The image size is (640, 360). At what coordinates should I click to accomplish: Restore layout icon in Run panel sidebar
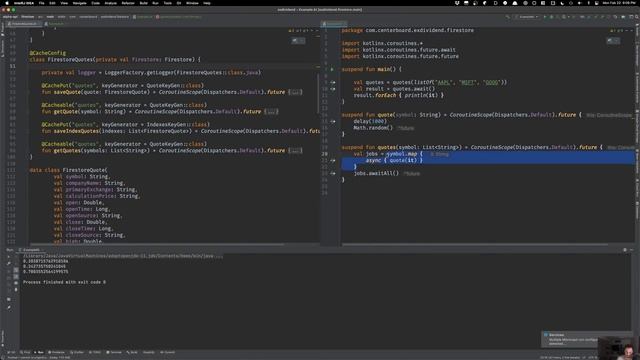point(9,299)
